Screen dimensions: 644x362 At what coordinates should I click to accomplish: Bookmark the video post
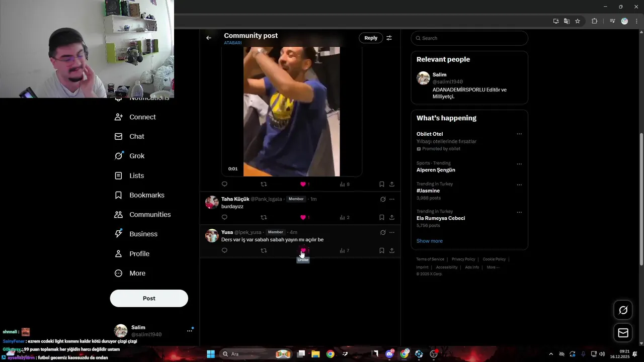click(x=382, y=184)
